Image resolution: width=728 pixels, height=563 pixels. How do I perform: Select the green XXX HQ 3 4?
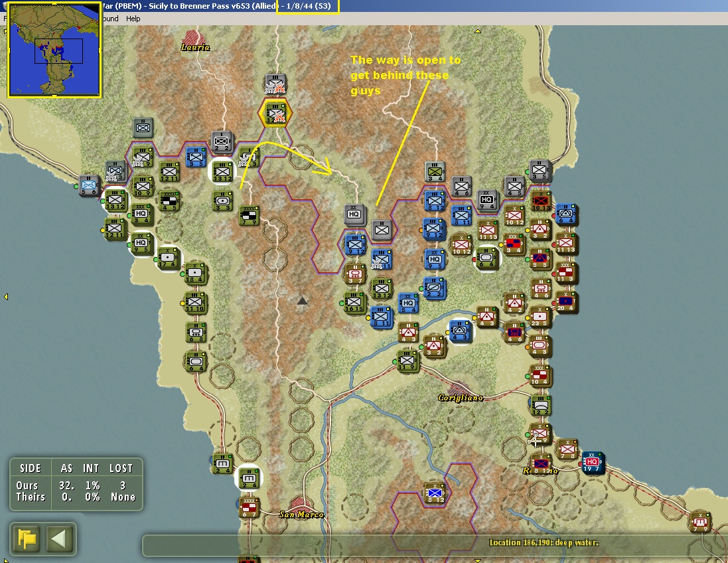(141, 214)
